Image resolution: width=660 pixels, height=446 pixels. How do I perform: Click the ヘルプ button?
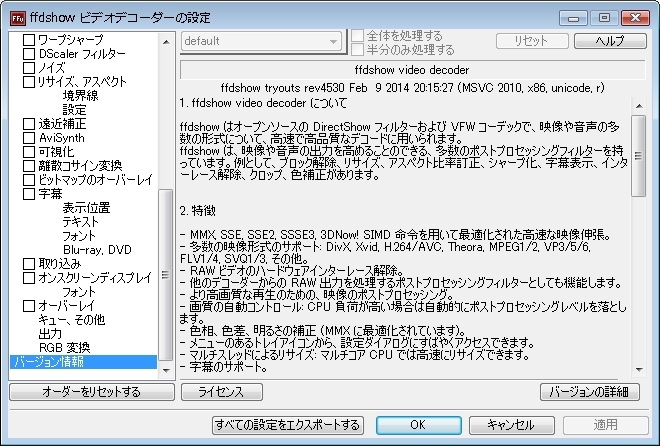(x=610, y=41)
